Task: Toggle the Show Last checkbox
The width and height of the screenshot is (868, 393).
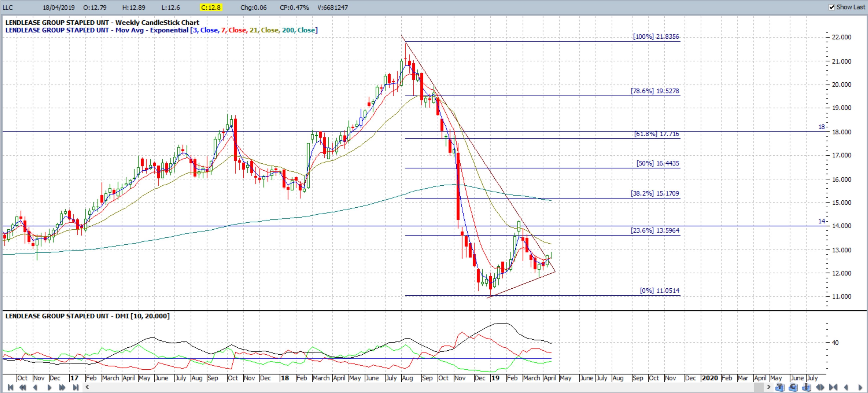Action: click(x=832, y=7)
